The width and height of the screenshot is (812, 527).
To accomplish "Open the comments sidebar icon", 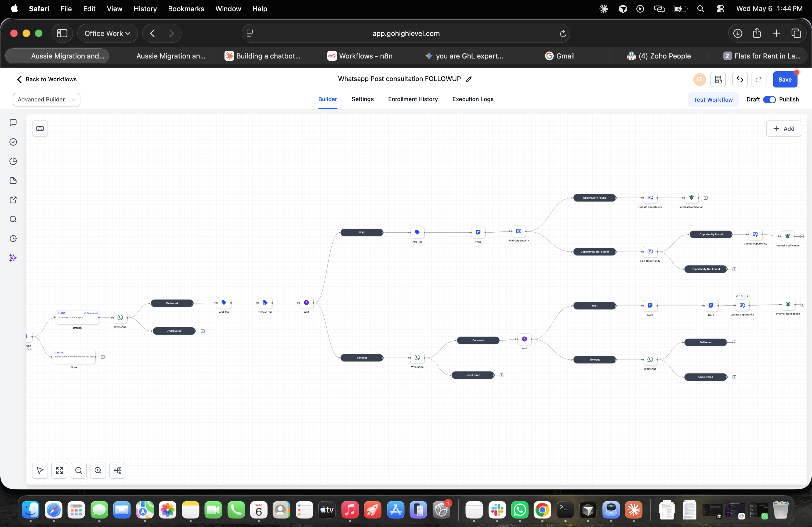I will [13, 123].
